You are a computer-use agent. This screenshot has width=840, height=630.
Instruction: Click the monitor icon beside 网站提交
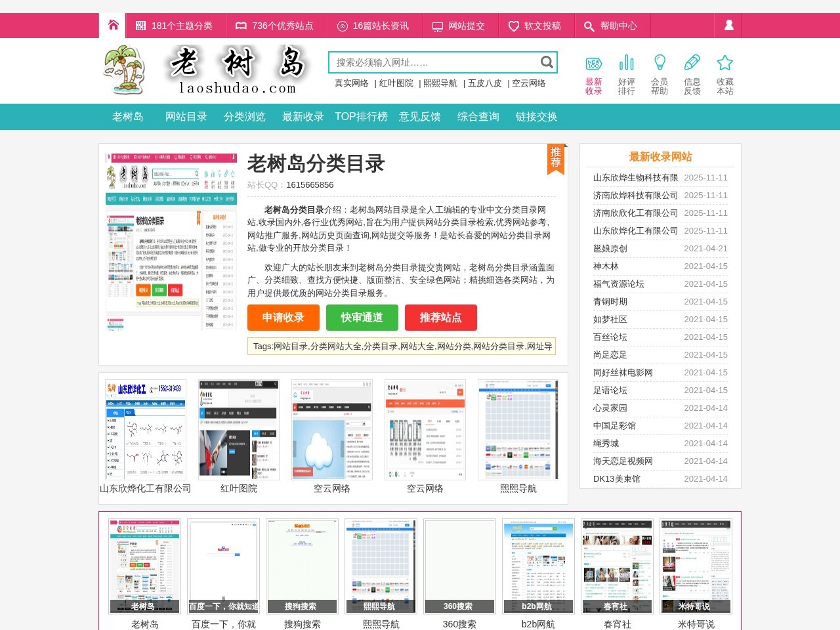436,26
